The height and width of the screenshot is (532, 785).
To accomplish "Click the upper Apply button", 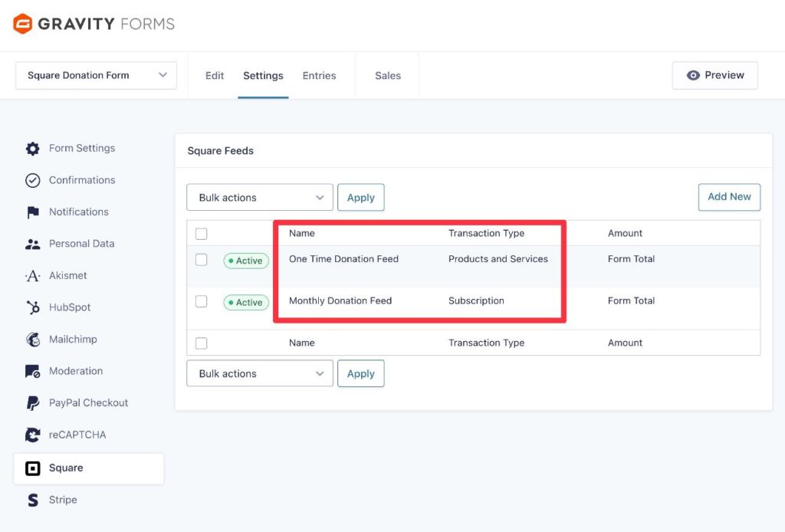I will [361, 197].
